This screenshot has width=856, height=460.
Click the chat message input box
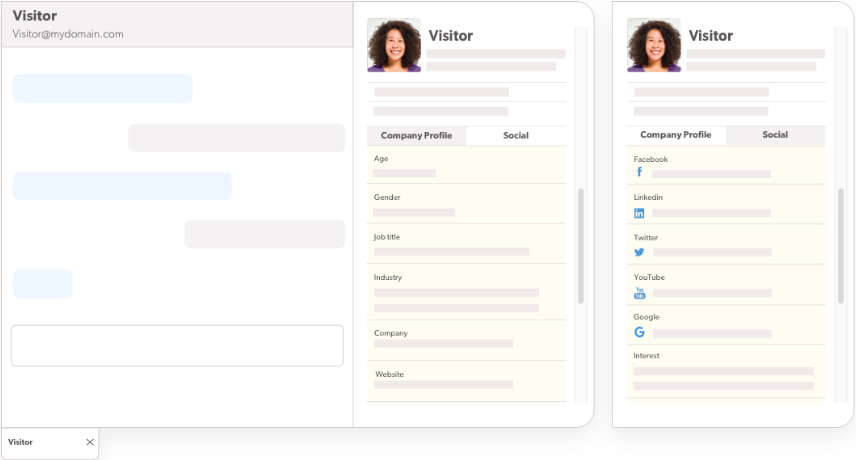coord(177,345)
